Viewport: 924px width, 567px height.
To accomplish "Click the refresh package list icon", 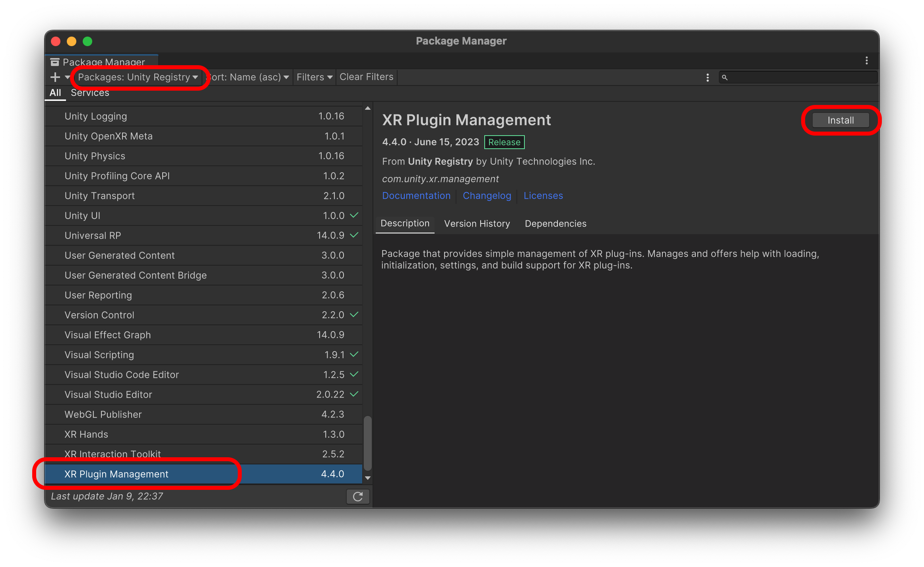I will pos(358,497).
